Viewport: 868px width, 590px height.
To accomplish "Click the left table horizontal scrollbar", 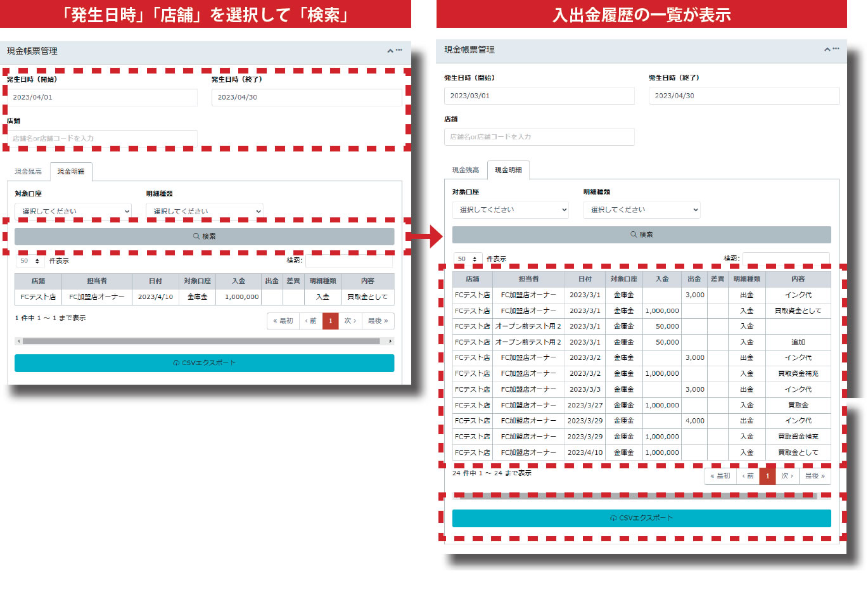I will 201,341.
